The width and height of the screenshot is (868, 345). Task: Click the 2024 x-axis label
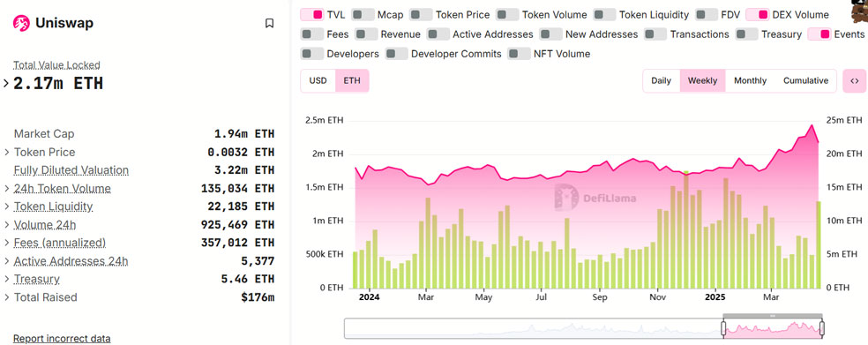click(369, 297)
